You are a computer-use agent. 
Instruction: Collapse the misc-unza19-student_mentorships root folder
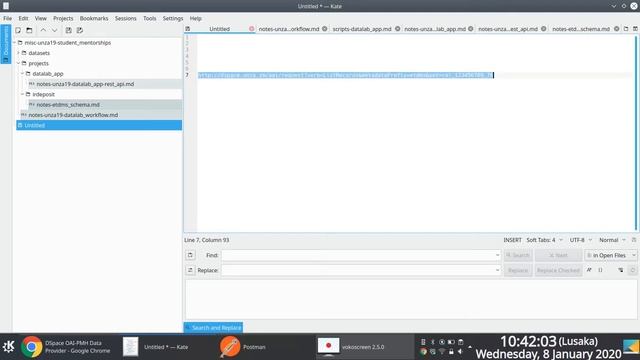coord(14,42)
